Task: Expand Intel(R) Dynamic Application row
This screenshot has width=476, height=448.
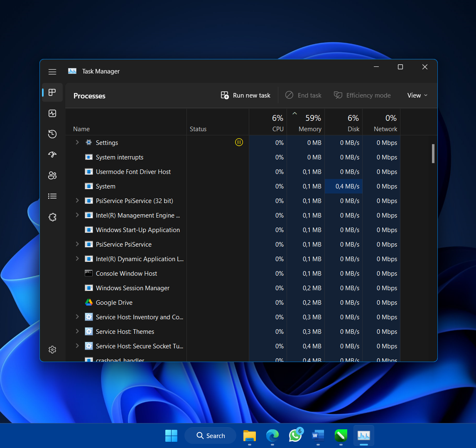Action: [77, 259]
